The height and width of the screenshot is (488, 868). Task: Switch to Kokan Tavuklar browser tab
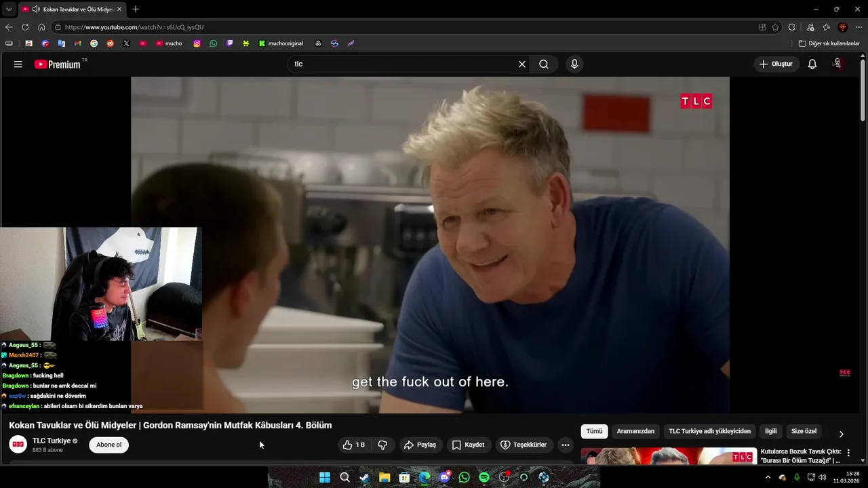[x=71, y=9]
